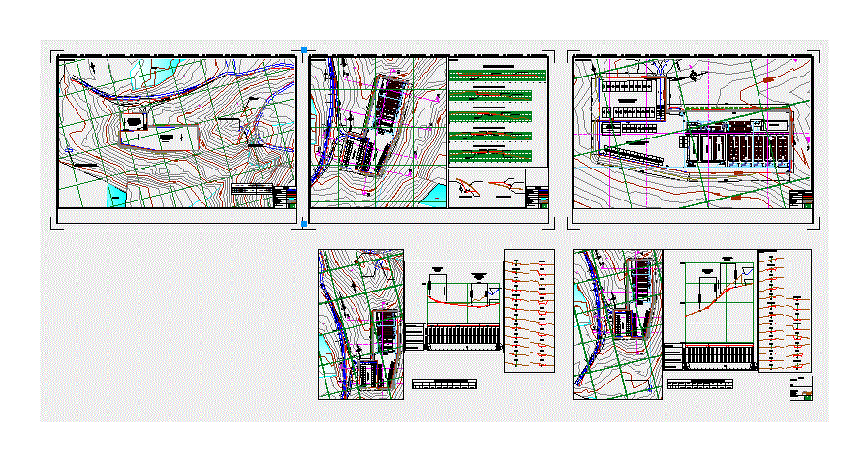Click the title block of the first topographic sheet
868x461 pixels.
pos(263,195)
